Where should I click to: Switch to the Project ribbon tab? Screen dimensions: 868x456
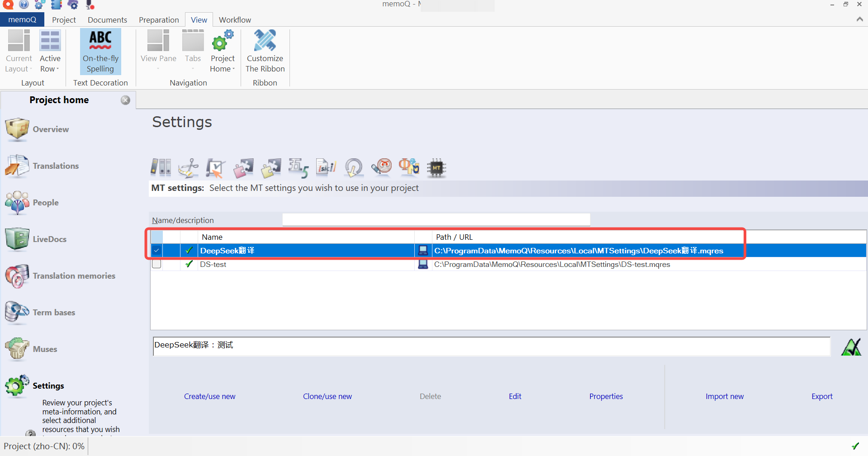point(64,19)
